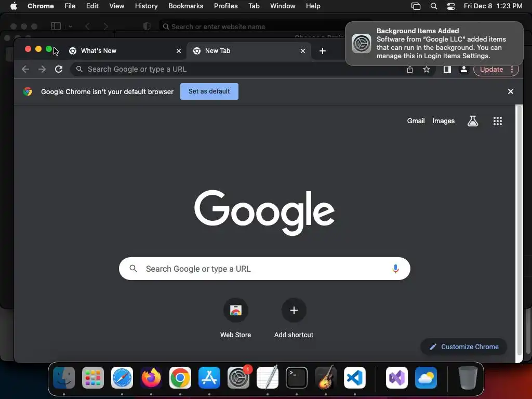Open the Google apps grid
This screenshot has height=399, width=532.
point(497,121)
